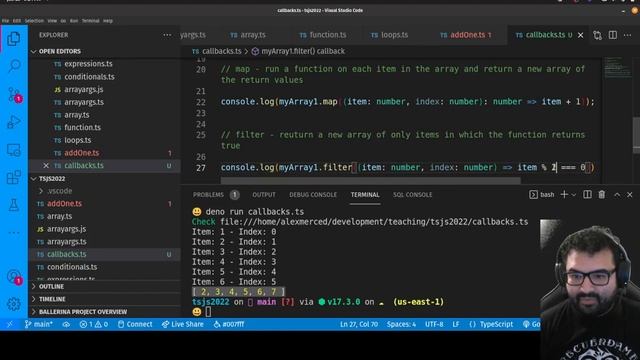Change end of line sequence LF
This screenshot has height=360, width=640.
coord(456,324)
